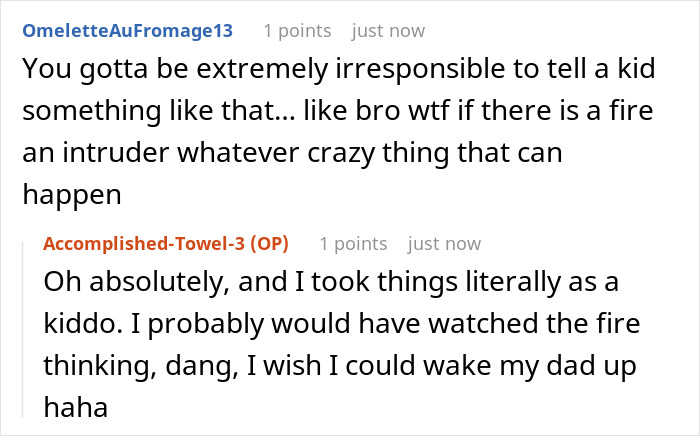This screenshot has width=700, height=436.
Task: Click the "just now" timestamp on the OP reply
Action: (443, 243)
